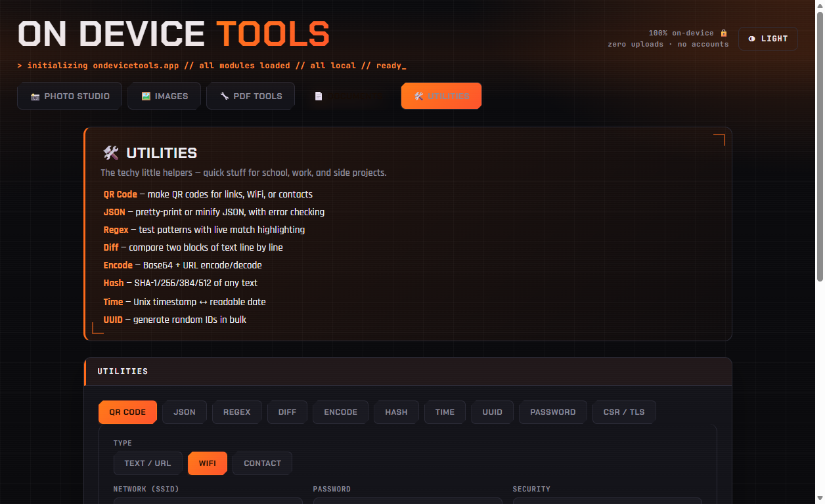Select the orange Utilities main tab
The image size is (825, 504).
(441, 96)
